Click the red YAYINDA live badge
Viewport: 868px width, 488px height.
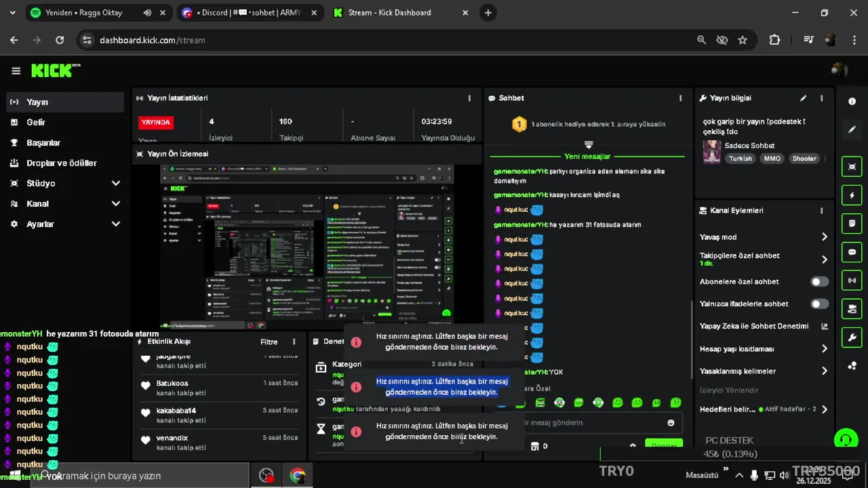(156, 122)
